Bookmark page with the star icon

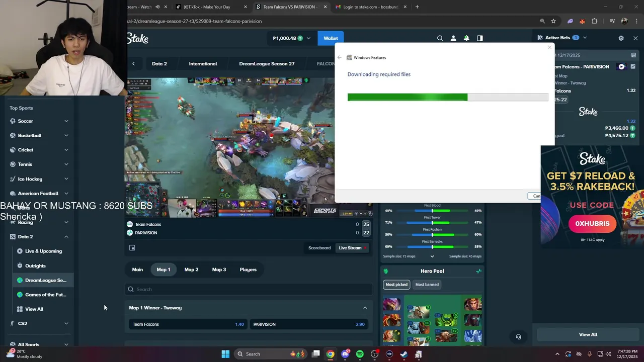click(x=553, y=21)
